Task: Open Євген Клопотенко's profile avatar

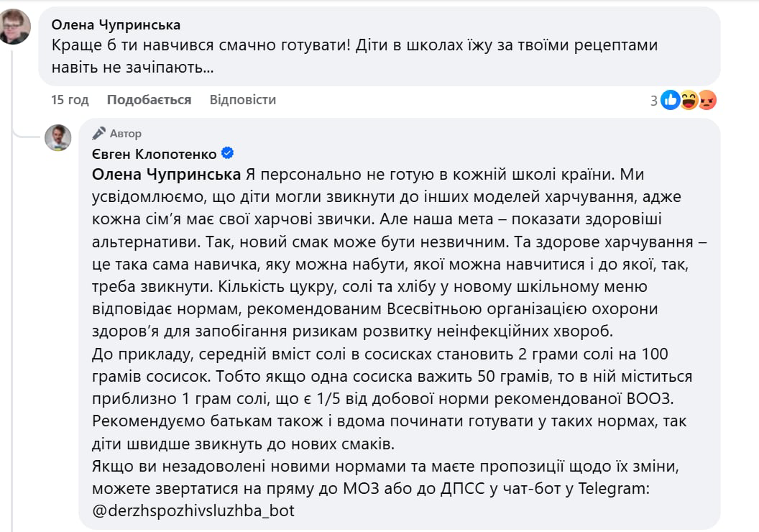Action: pos(58,137)
